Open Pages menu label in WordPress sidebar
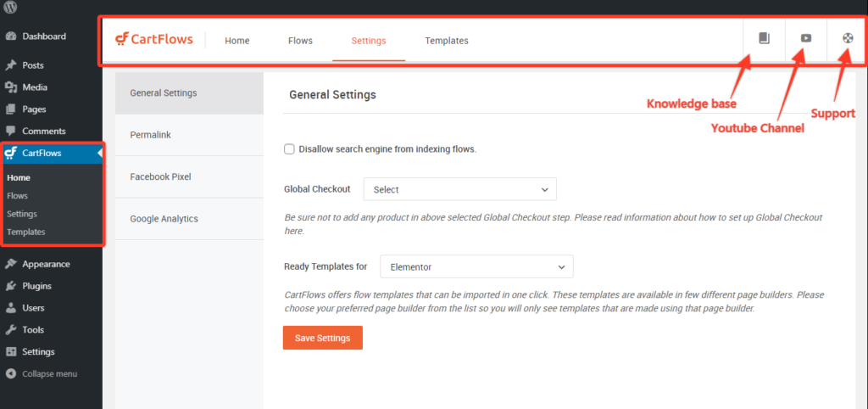 click(34, 109)
